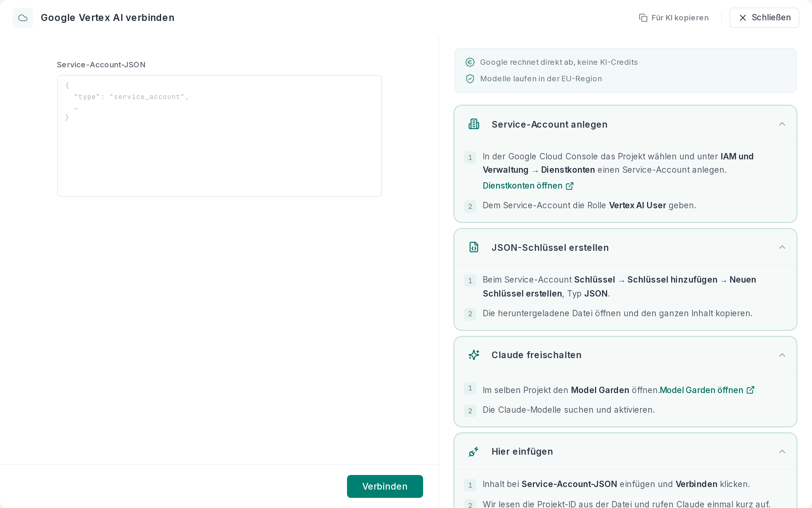Click the copy icon next to Für KI kopieren

pos(643,18)
